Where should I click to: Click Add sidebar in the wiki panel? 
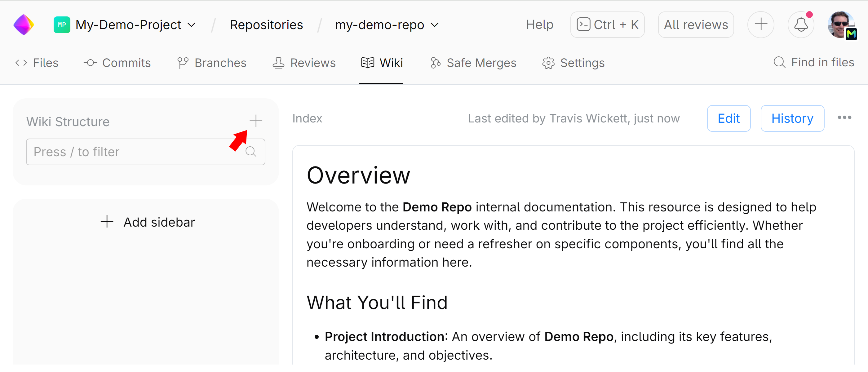(x=147, y=222)
